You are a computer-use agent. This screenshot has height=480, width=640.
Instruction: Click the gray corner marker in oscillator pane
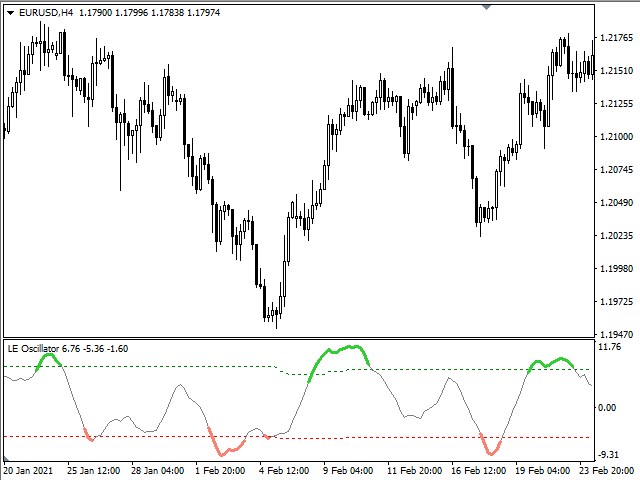coord(6,459)
